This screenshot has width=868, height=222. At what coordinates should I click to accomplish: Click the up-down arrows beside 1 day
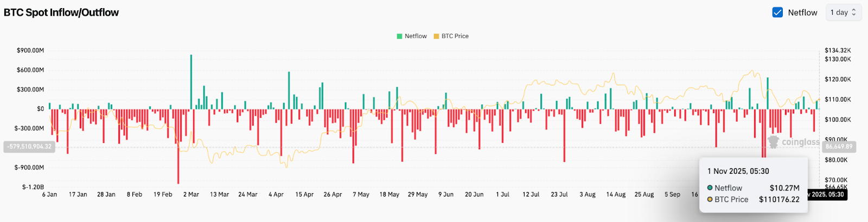(854, 12)
